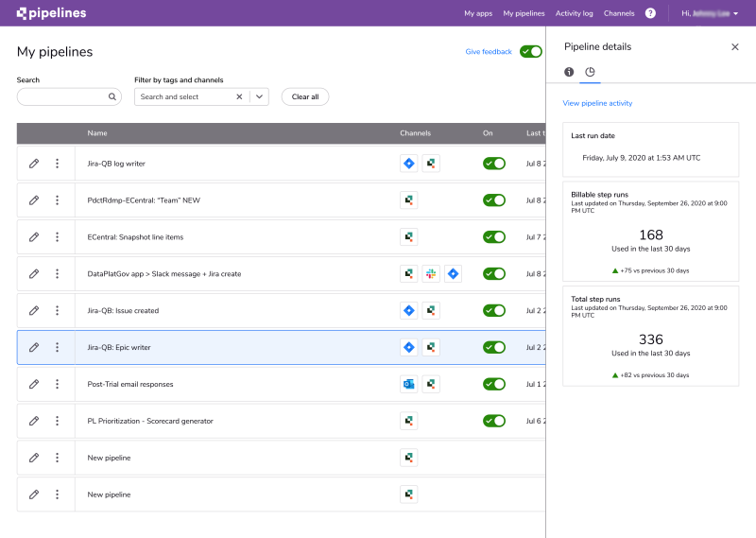This screenshot has width=756, height=538.
Task: Switch off Jira-QB: Issue created pipeline
Action: click(x=494, y=310)
